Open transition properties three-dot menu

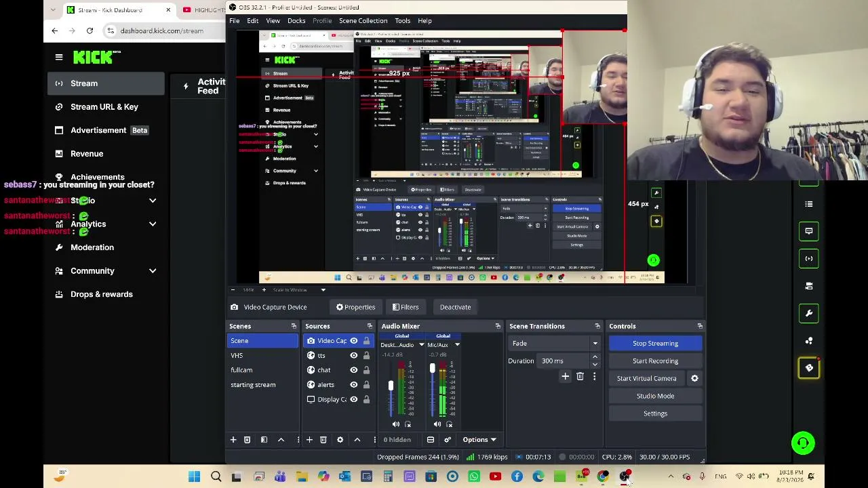(595, 377)
